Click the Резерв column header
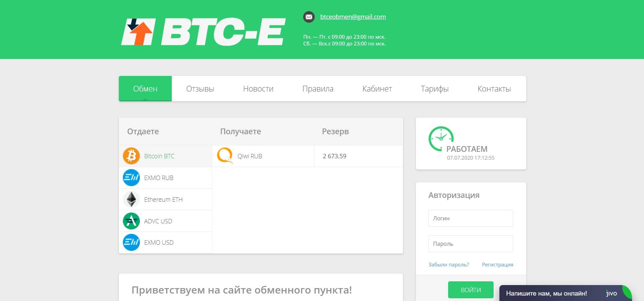Screen dimensions: 644x301 tap(335, 132)
